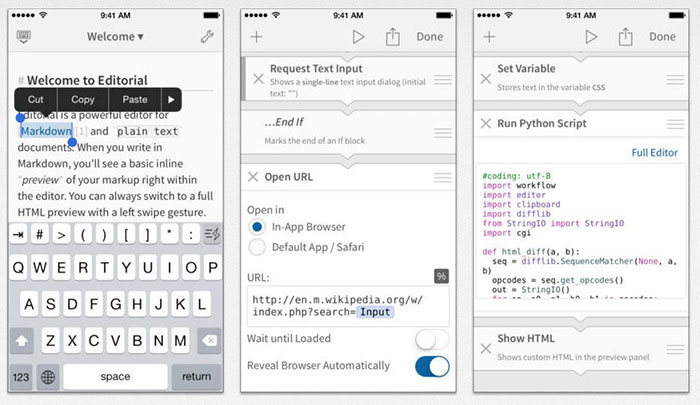Remove the Open URL action
This screenshot has width=700, height=405.
(x=253, y=177)
